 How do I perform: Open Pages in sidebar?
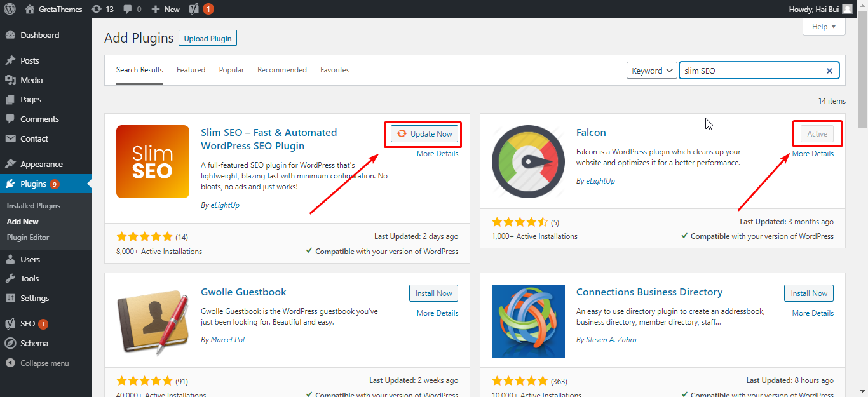click(46, 99)
